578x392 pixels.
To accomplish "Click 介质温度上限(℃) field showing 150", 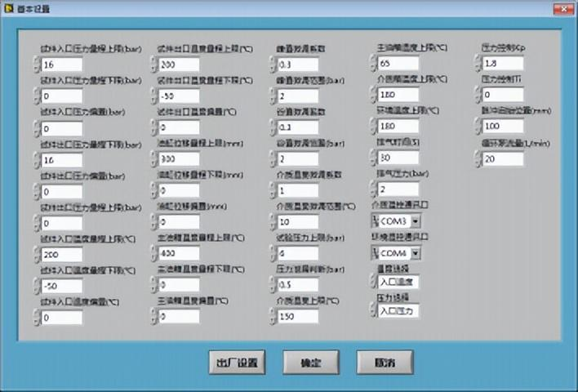I will click(x=298, y=316).
